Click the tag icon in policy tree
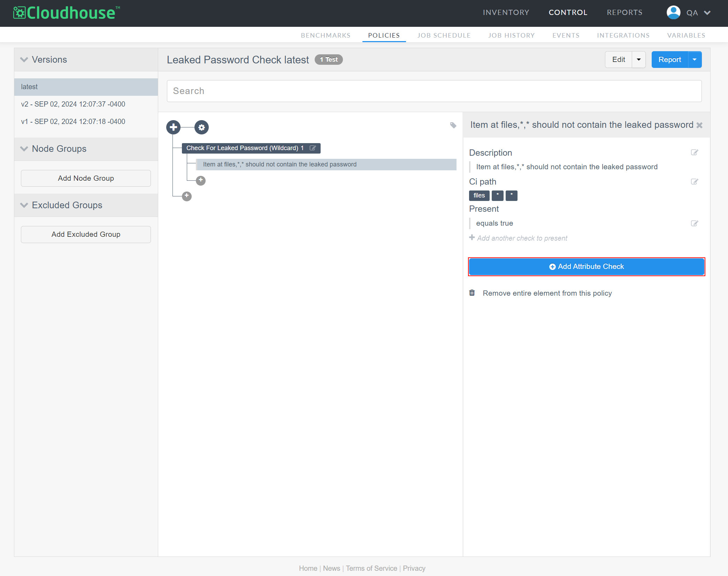The width and height of the screenshot is (728, 576). [453, 125]
